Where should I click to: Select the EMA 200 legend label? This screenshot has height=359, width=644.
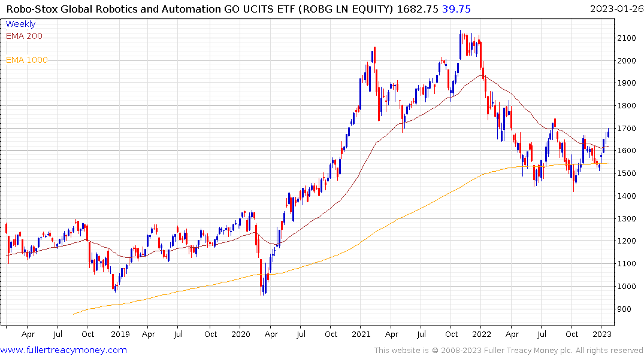pyautogui.click(x=24, y=36)
